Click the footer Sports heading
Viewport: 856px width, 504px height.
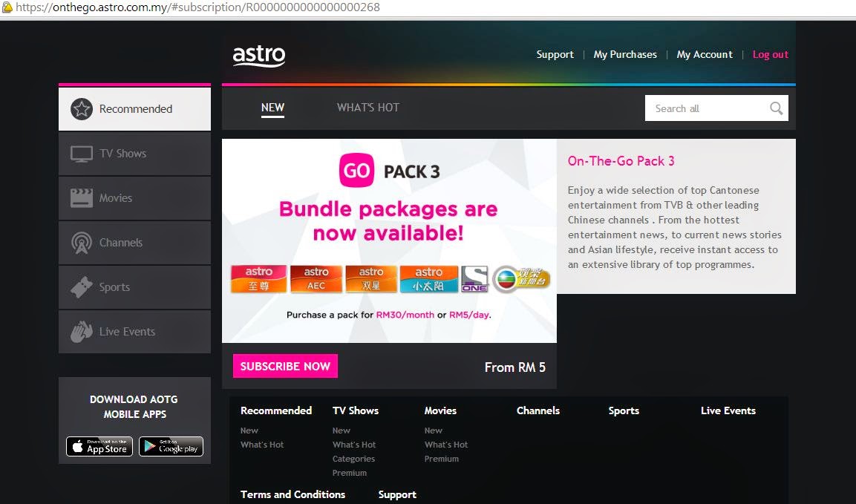624,410
